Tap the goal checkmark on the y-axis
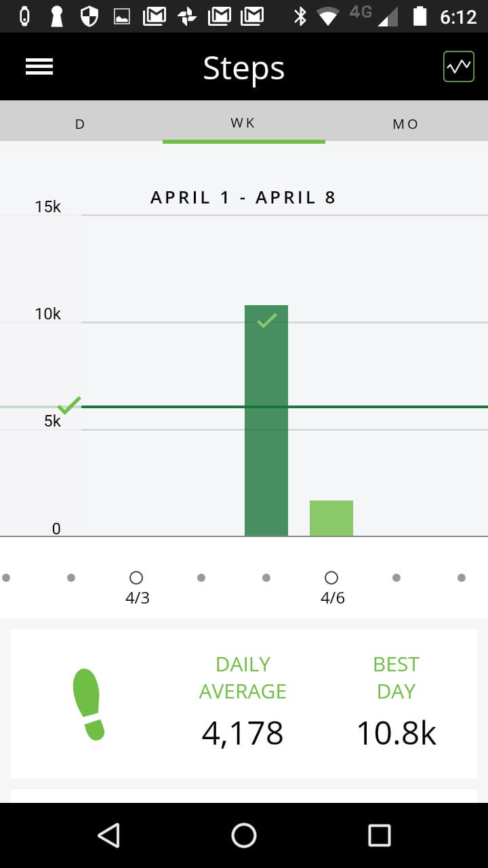Image resolution: width=488 pixels, height=868 pixels. tap(68, 406)
